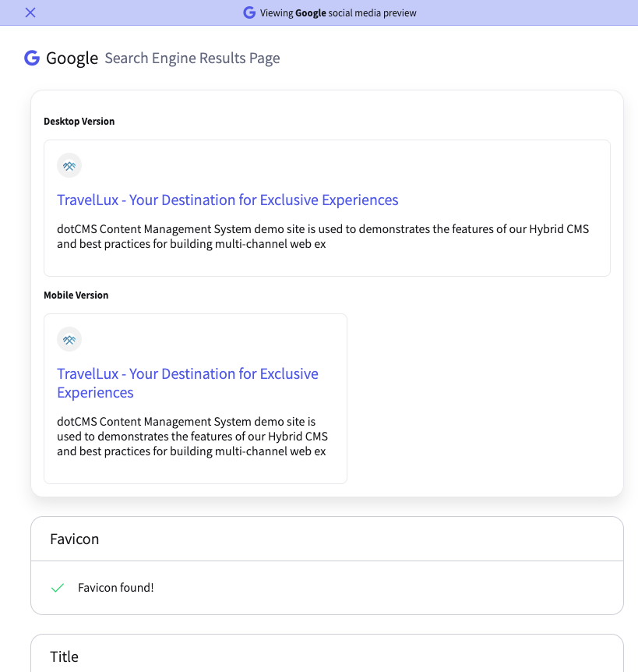638x672 pixels.
Task: Click the favicon in Mobile Version preview
Action: (x=69, y=339)
